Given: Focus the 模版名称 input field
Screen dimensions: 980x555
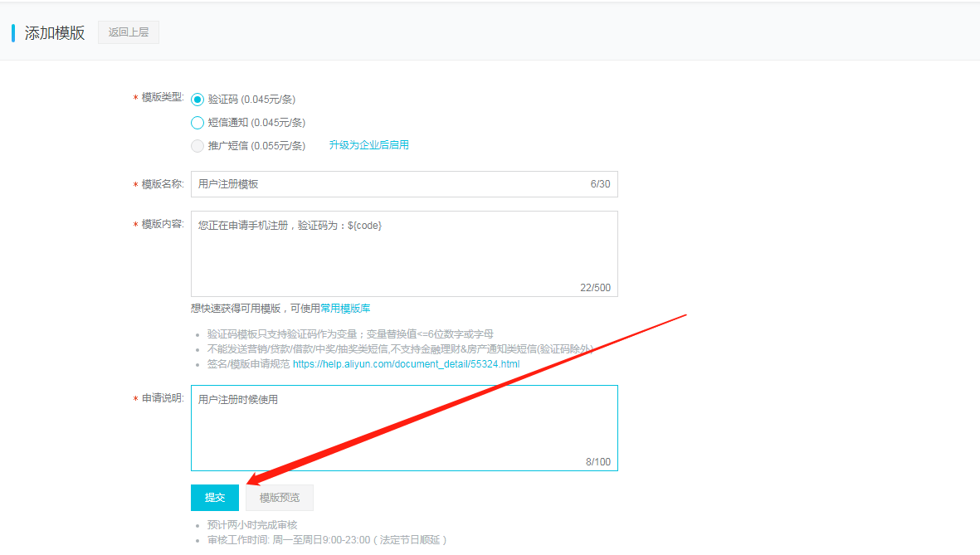Looking at the screenshot, I should (404, 183).
